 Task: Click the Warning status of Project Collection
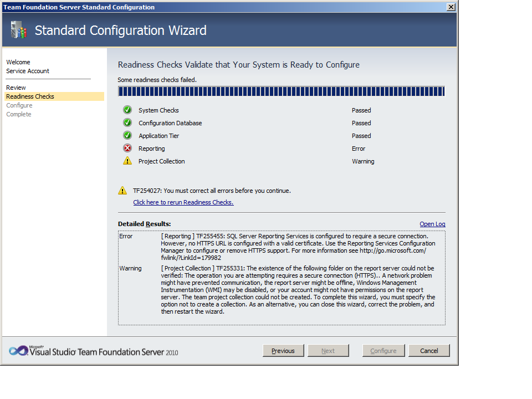pyautogui.click(x=363, y=161)
